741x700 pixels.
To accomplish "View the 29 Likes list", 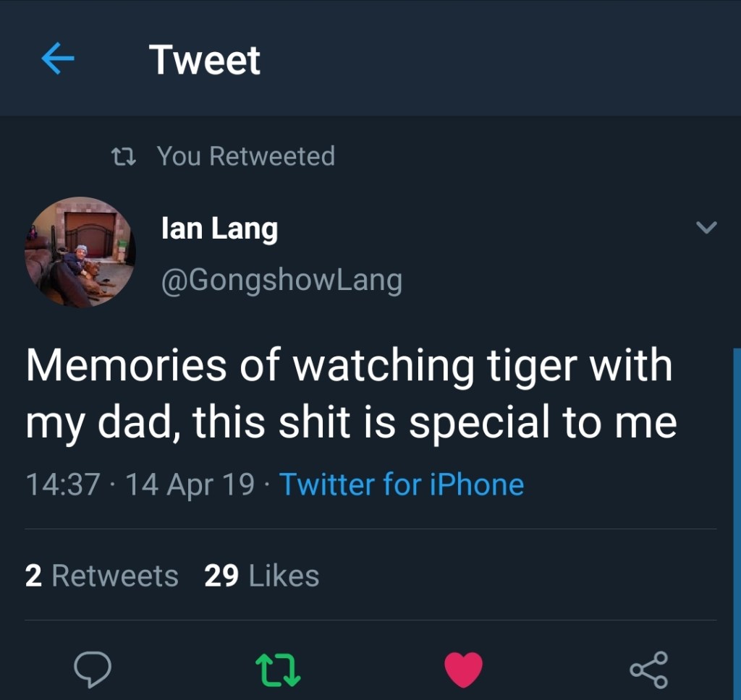I will coord(261,576).
